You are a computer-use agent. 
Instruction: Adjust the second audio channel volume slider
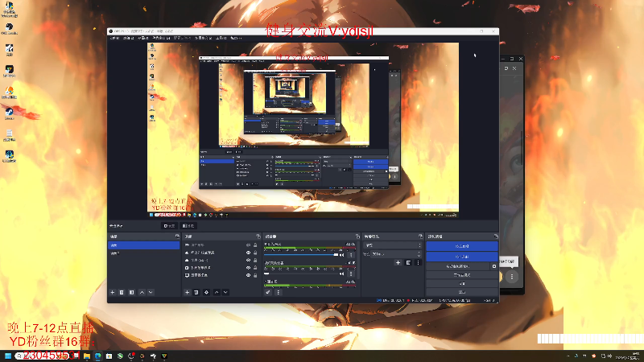click(x=301, y=274)
